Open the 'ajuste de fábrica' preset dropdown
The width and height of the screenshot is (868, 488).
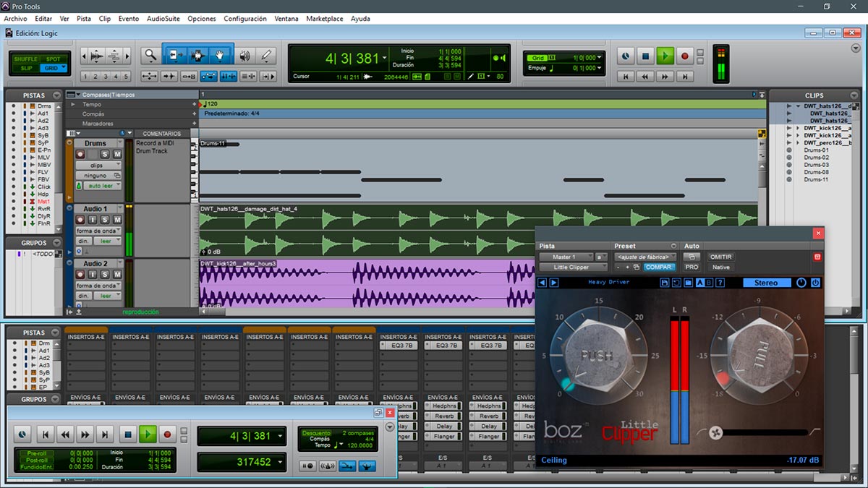pos(645,257)
